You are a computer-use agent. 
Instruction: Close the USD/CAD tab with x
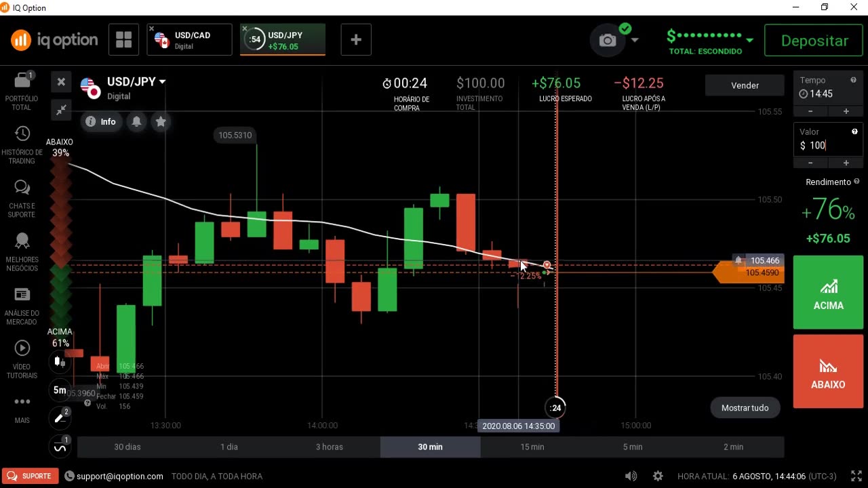click(x=151, y=28)
